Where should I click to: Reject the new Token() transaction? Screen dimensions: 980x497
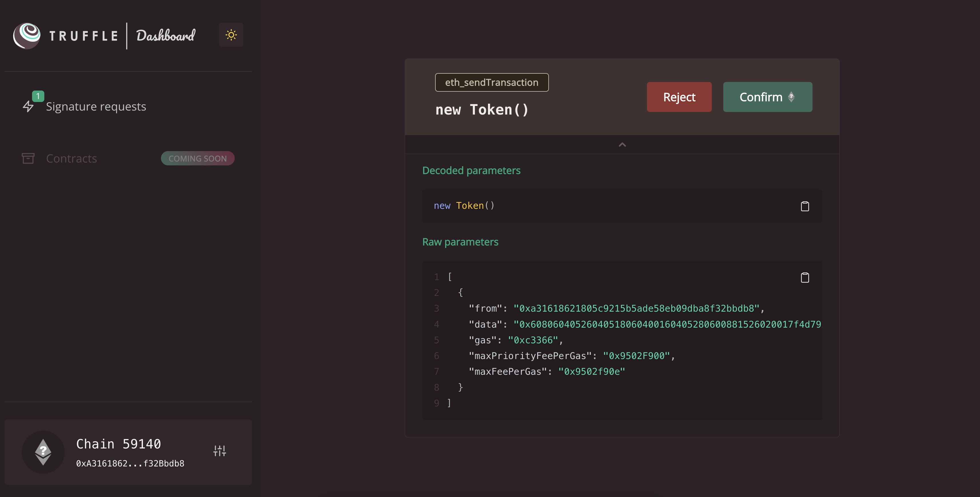pyautogui.click(x=679, y=97)
